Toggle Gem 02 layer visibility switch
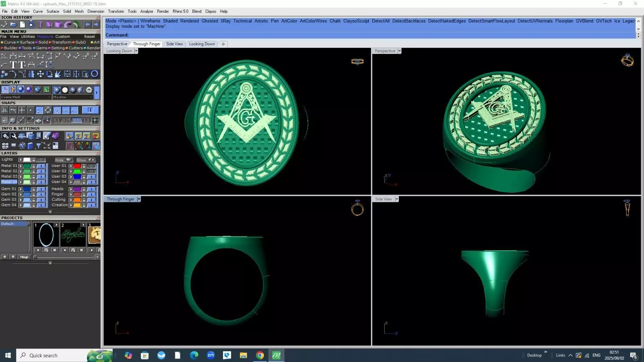The width and height of the screenshot is (644, 362). 41,194
